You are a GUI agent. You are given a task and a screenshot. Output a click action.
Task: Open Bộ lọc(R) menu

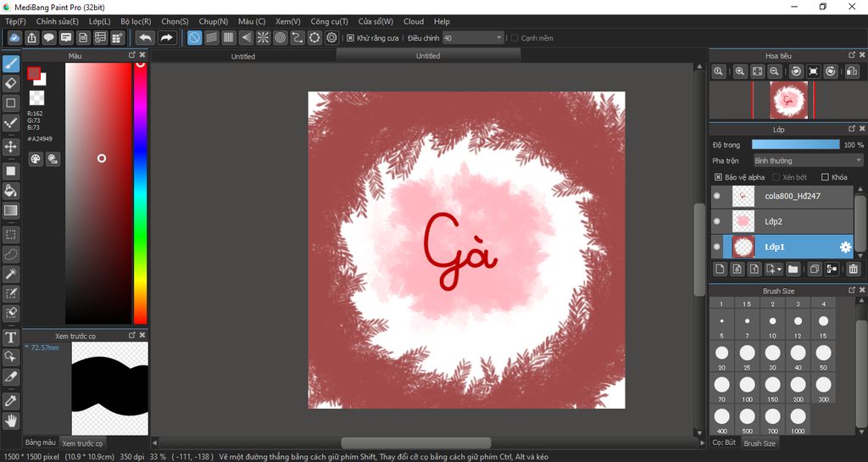click(136, 21)
